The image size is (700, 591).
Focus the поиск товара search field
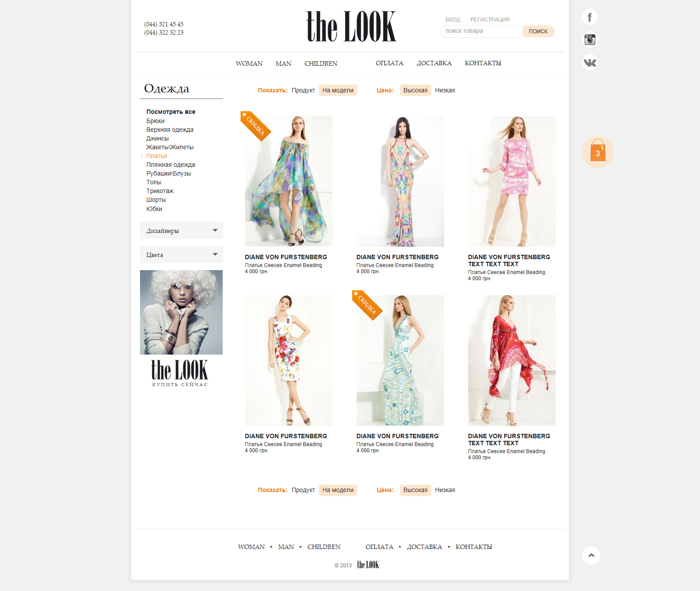click(x=481, y=31)
